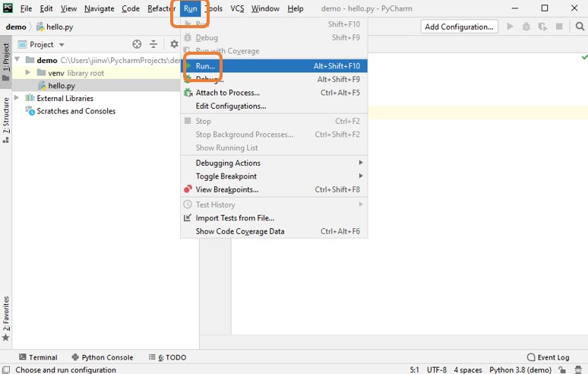Image resolution: width=588 pixels, height=374 pixels.
Task: Open the Event Log
Action: coord(548,357)
